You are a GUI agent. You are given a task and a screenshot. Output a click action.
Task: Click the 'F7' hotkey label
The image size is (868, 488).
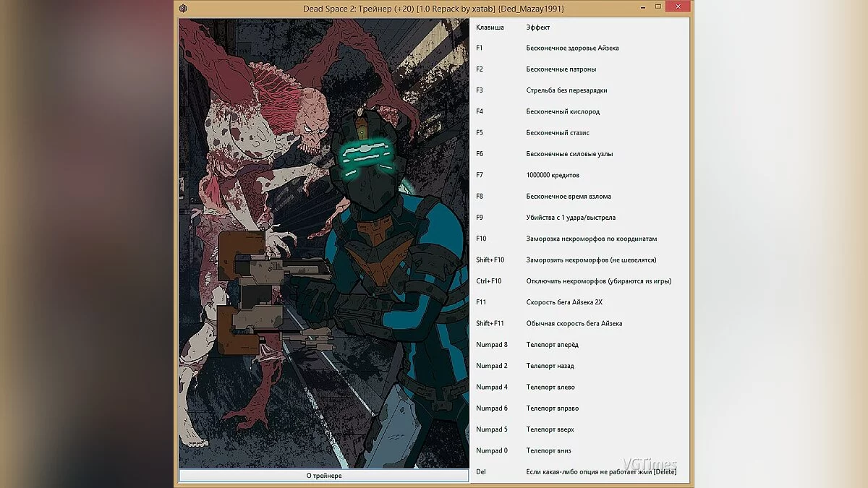click(x=480, y=175)
